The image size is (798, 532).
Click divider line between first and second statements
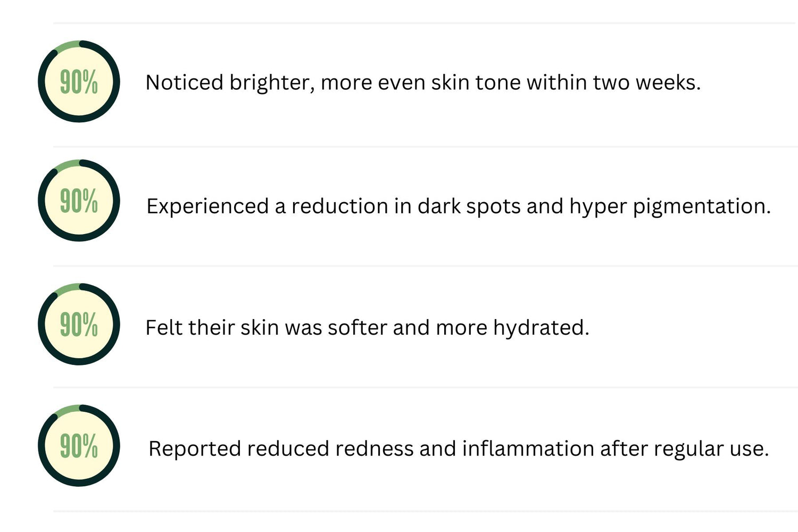425,146
